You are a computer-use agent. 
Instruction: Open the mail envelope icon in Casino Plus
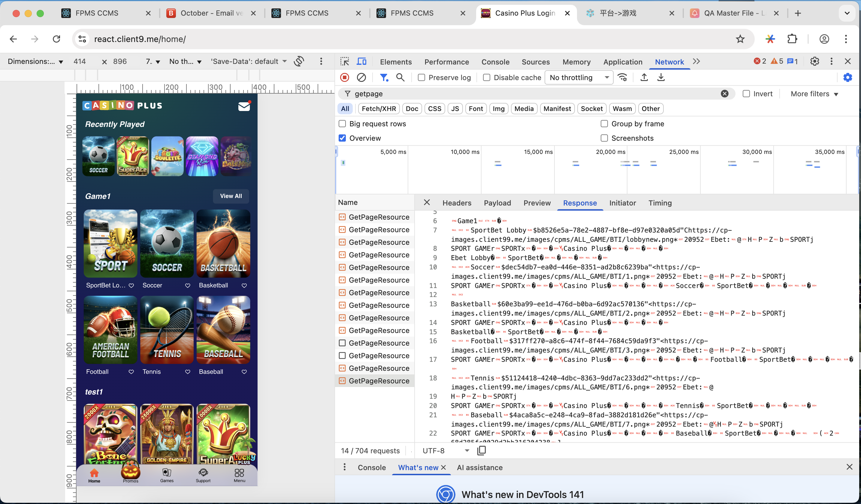[244, 106]
